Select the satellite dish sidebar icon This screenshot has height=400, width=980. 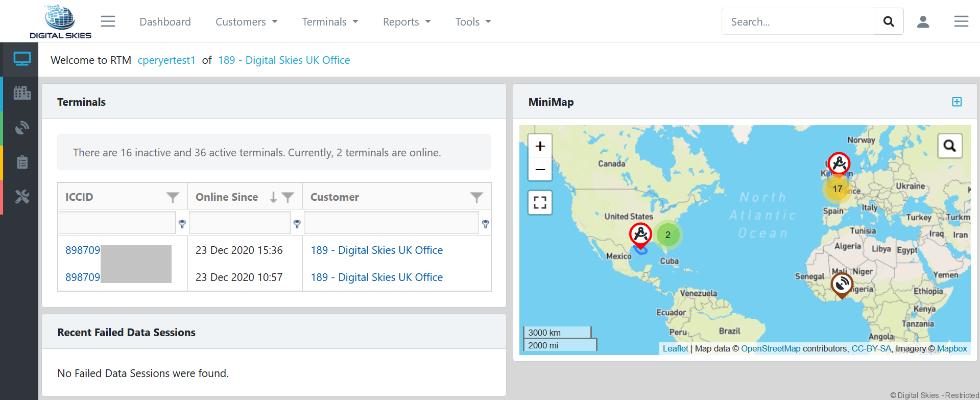tap(22, 128)
